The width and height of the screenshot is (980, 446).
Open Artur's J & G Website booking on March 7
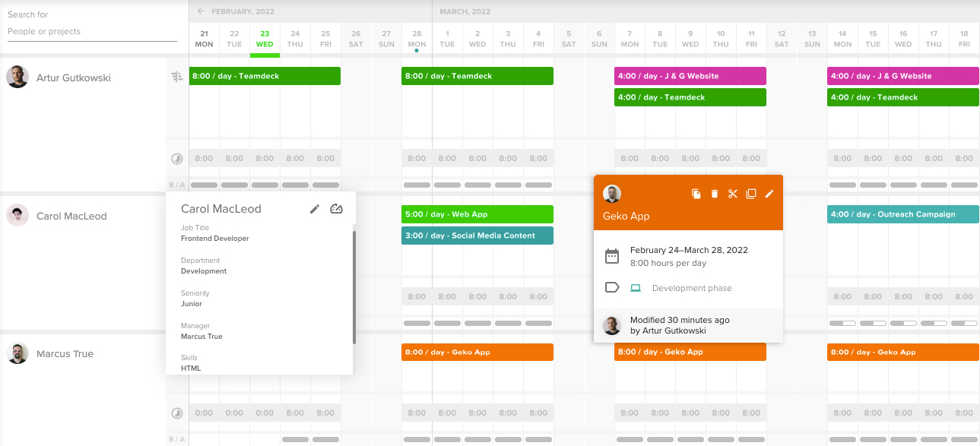(690, 76)
